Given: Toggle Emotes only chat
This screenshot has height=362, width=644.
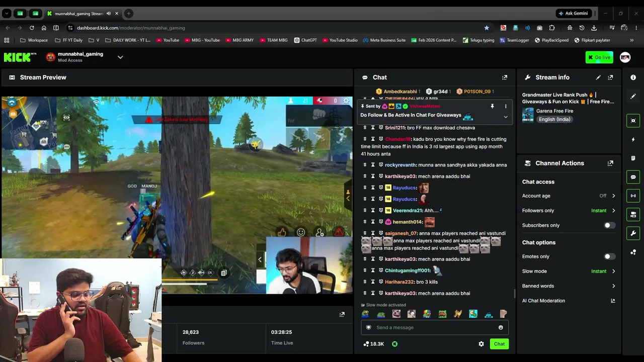Looking at the screenshot, I should [609, 256].
